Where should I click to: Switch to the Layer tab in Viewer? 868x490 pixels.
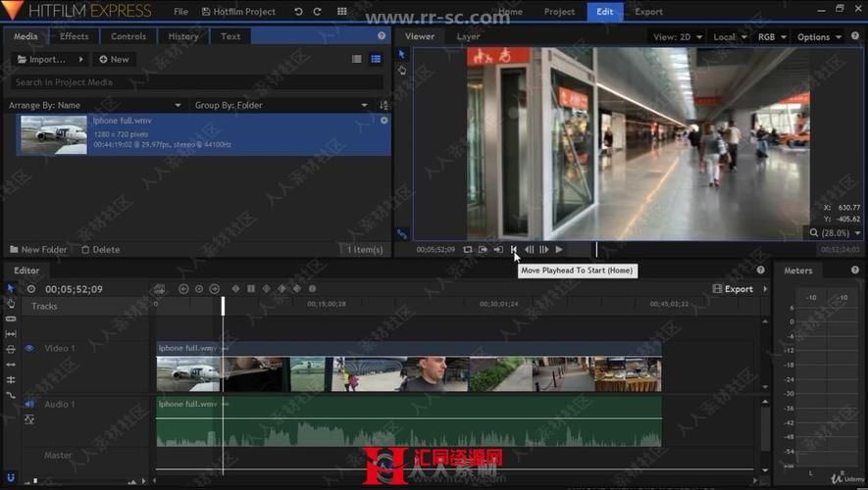coord(468,36)
